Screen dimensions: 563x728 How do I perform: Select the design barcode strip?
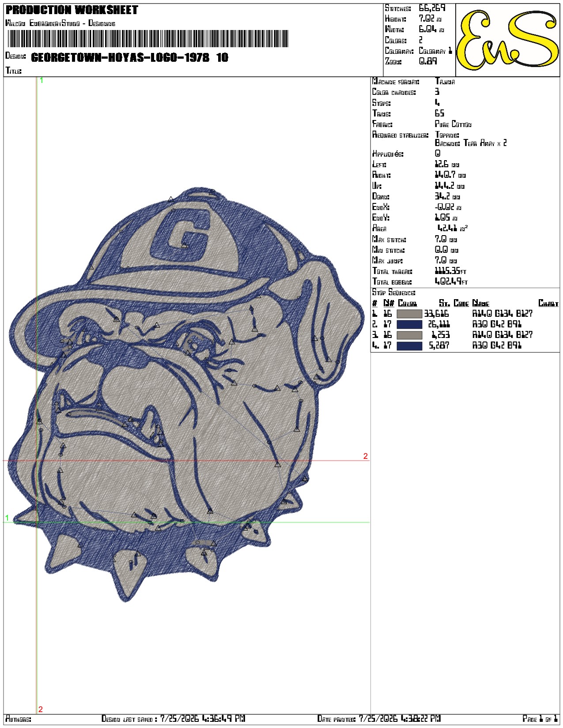[148, 39]
